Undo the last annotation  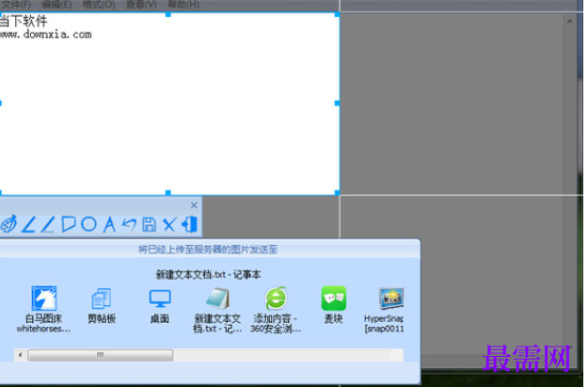coord(129,224)
